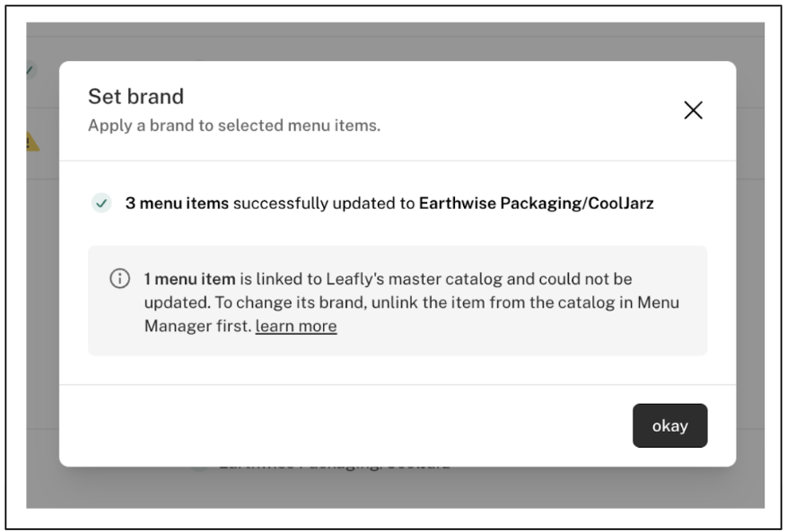This screenshot has width=787, height=532.
Task: Click the dimmed checkmark icon in background
Action: point(31,70)
